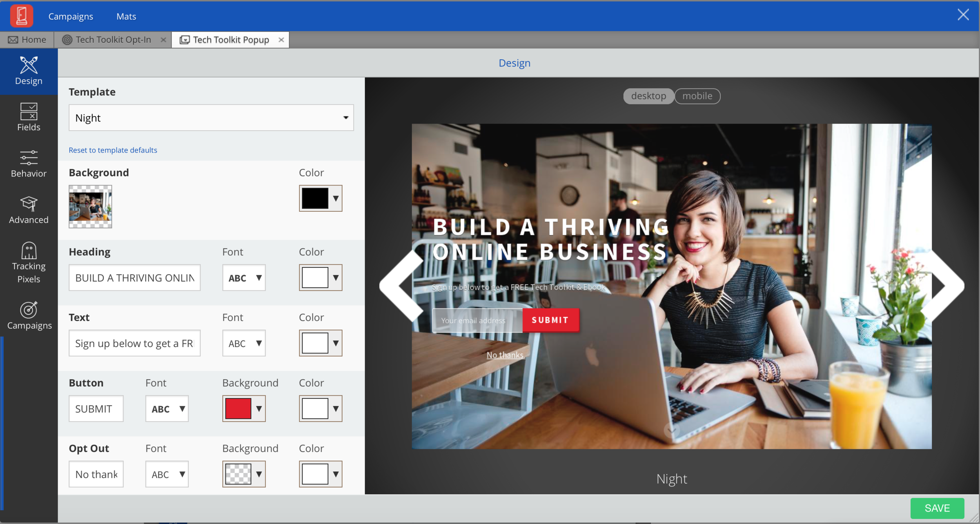Close the editor with the top-right X

(963, 15)
